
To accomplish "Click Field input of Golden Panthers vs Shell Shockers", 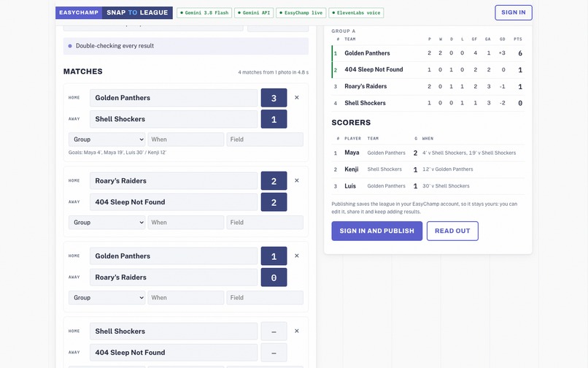I will point(265,139).
